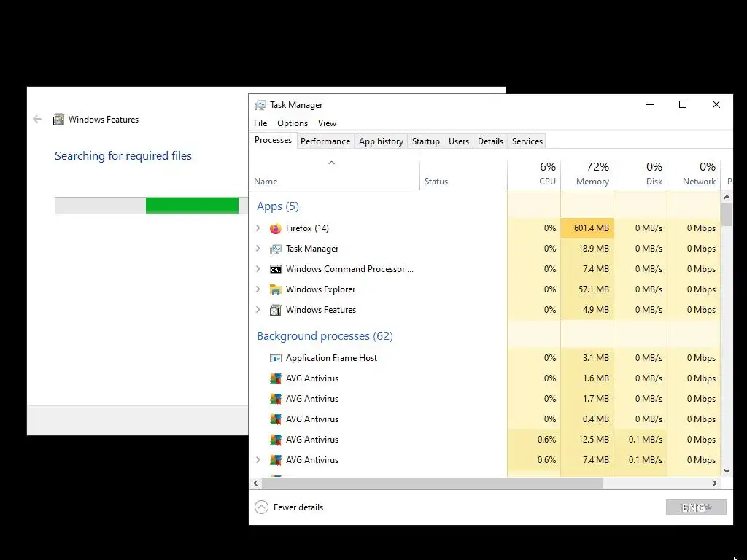Open the Users tab
The width and height of the screenshot is (747, 560).
[459, 141]
